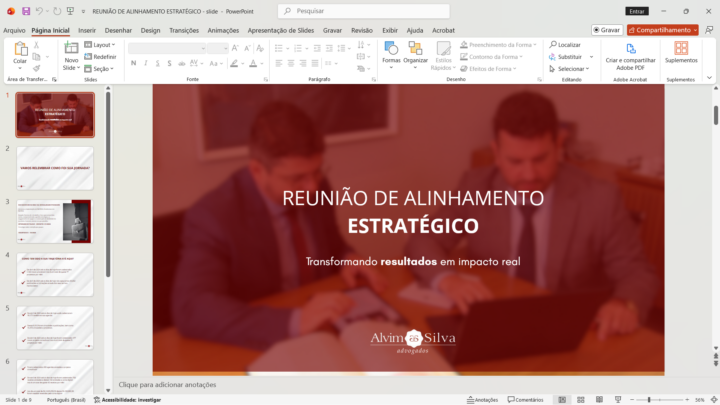Switch to slide sorter view

tap(580, 399)
